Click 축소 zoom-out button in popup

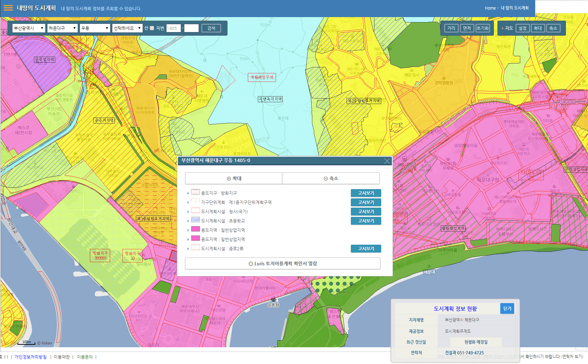pos(331,178)
